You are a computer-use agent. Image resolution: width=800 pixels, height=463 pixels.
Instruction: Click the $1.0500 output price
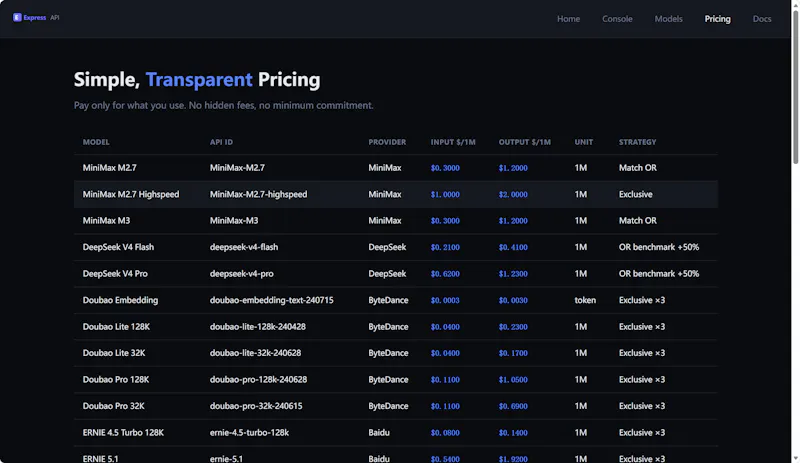pos(513,379)
